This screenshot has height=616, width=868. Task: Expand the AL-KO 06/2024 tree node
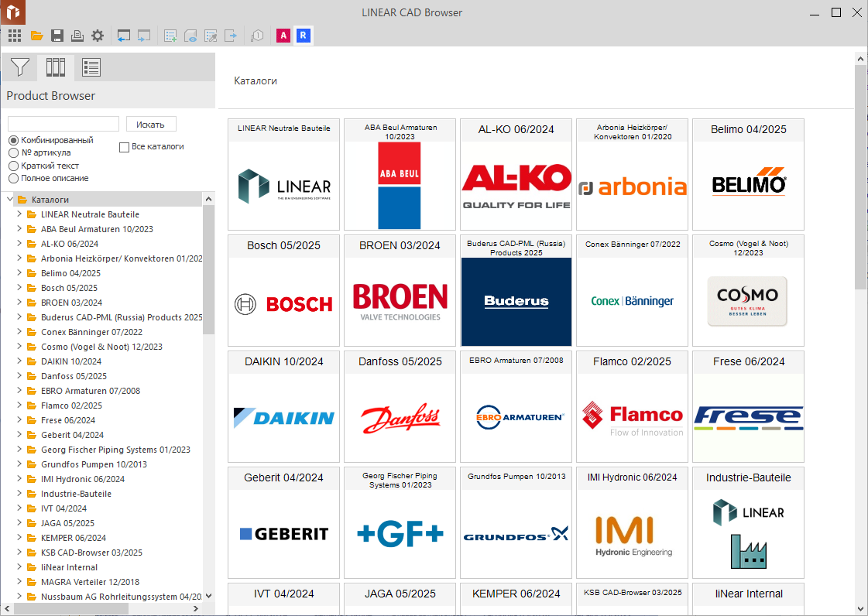19,243
